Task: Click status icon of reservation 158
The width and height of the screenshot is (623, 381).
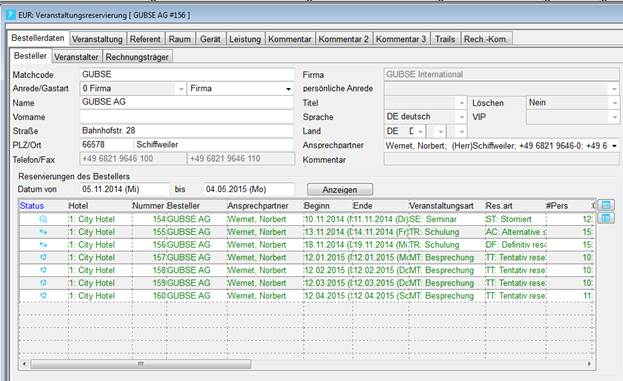Action: [x=43, y=270]
